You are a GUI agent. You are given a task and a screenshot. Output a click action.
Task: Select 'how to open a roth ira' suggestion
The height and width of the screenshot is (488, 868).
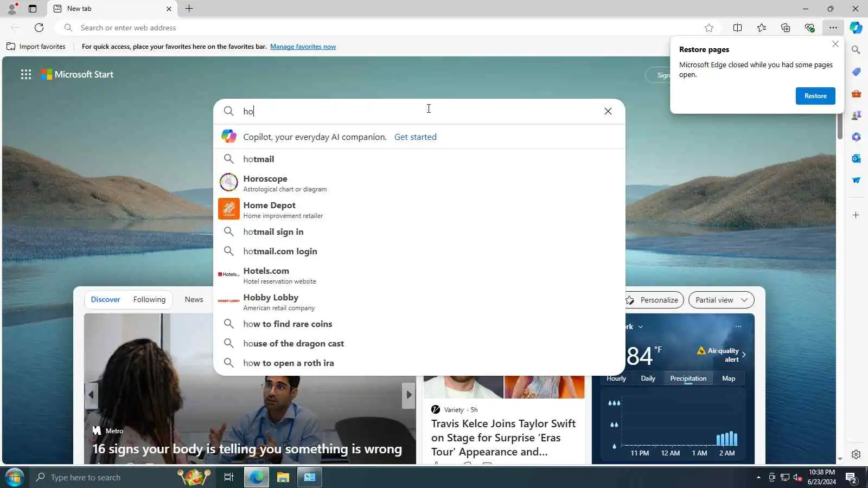click(419, 363)
